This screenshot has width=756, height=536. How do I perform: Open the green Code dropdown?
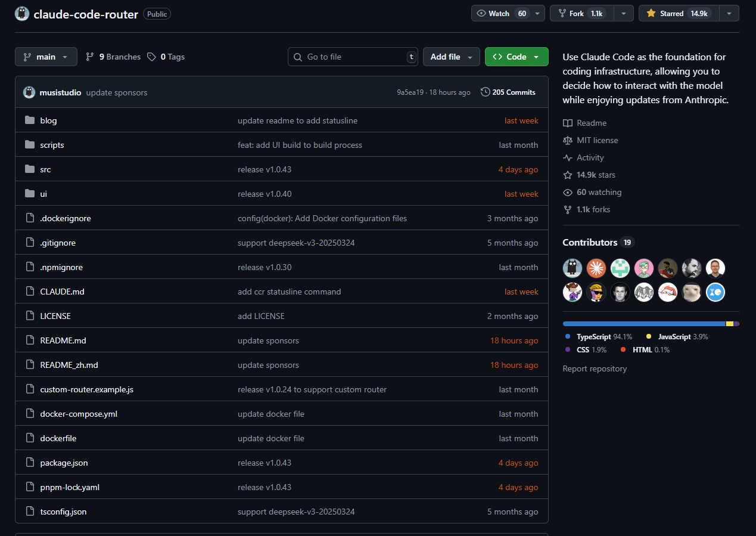(x=517, y=57)
